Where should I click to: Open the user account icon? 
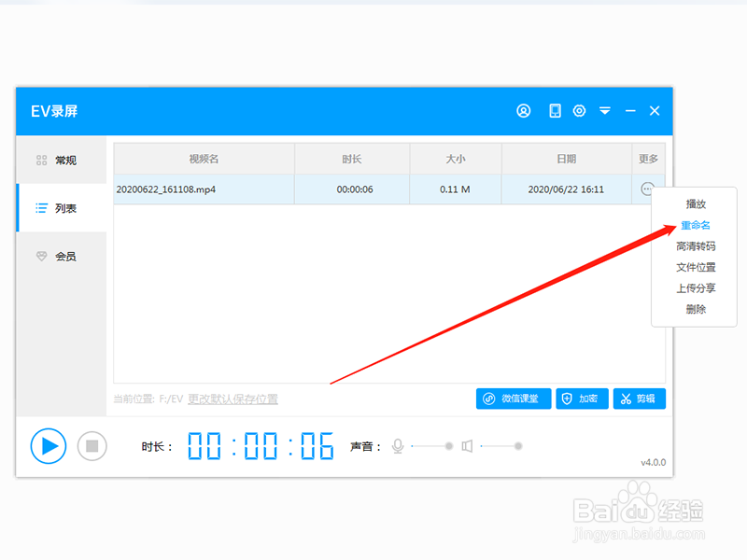[524, 111]
